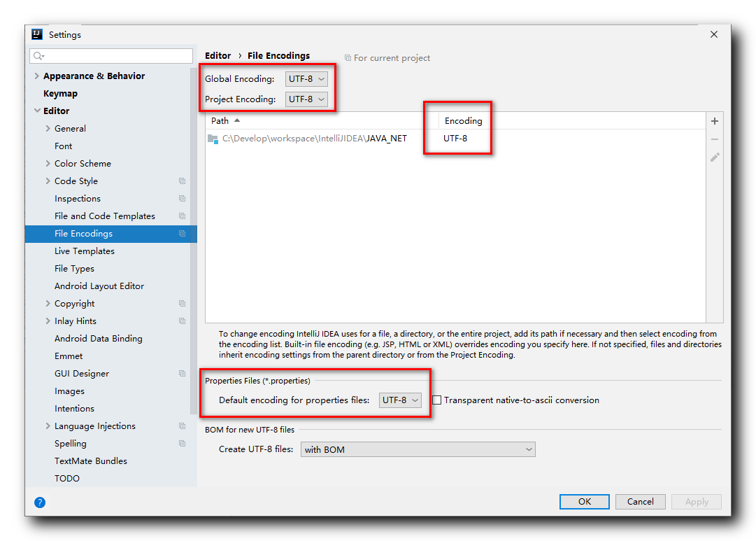The image size is (756, 541).
Task: Open File Types settings
Action: [x=74, y=268]
